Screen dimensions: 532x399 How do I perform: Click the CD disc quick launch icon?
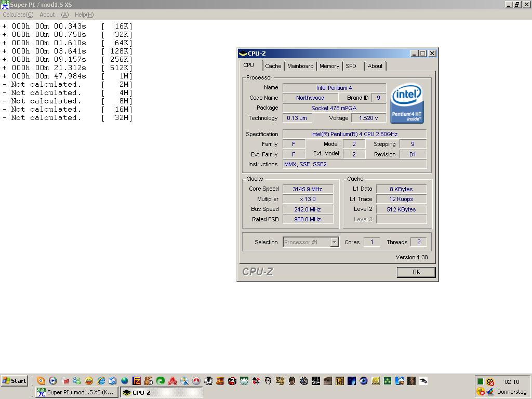coord(184,381)
